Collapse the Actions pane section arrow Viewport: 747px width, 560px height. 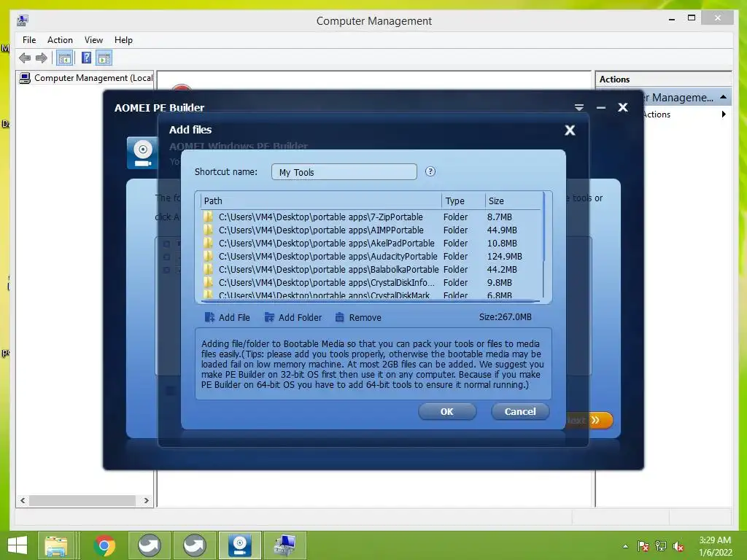(x=723, y=97)
